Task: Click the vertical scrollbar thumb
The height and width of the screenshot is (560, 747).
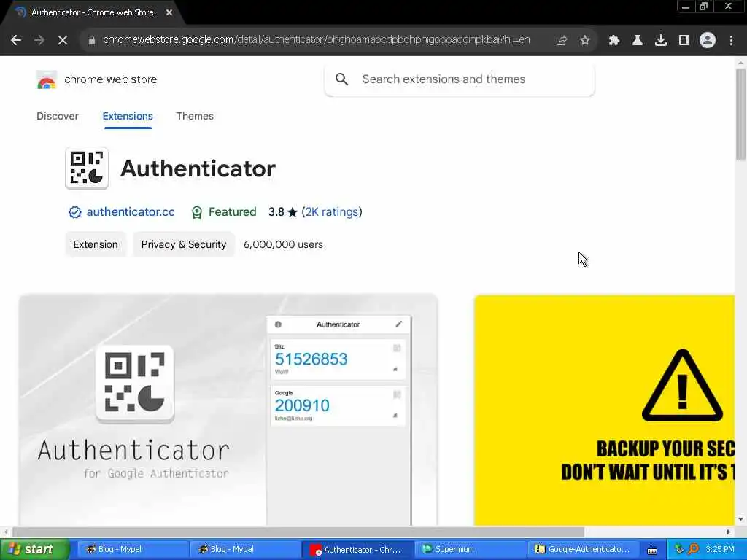Action: pyautogui.click(x=740, y=114)
